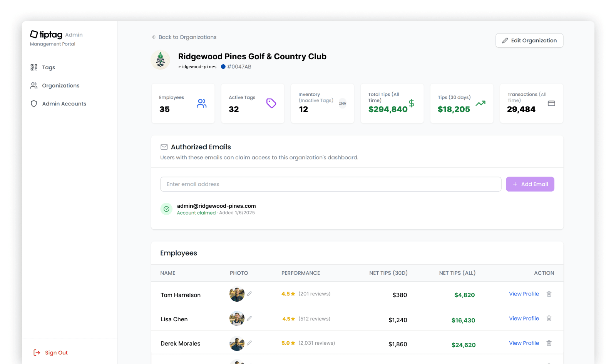Click the purple tag icon on Active Tags card
This screenshot has width=616, height=364.
coord(271,103)
